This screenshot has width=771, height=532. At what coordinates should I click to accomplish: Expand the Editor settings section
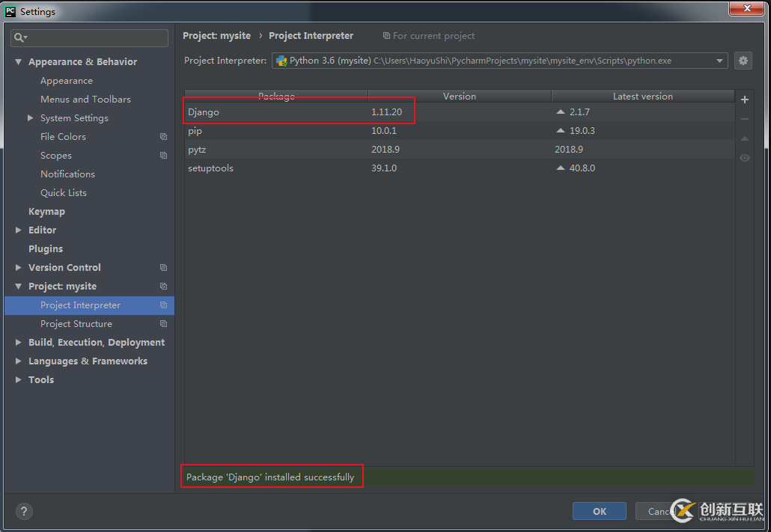(x=19, y=230)
